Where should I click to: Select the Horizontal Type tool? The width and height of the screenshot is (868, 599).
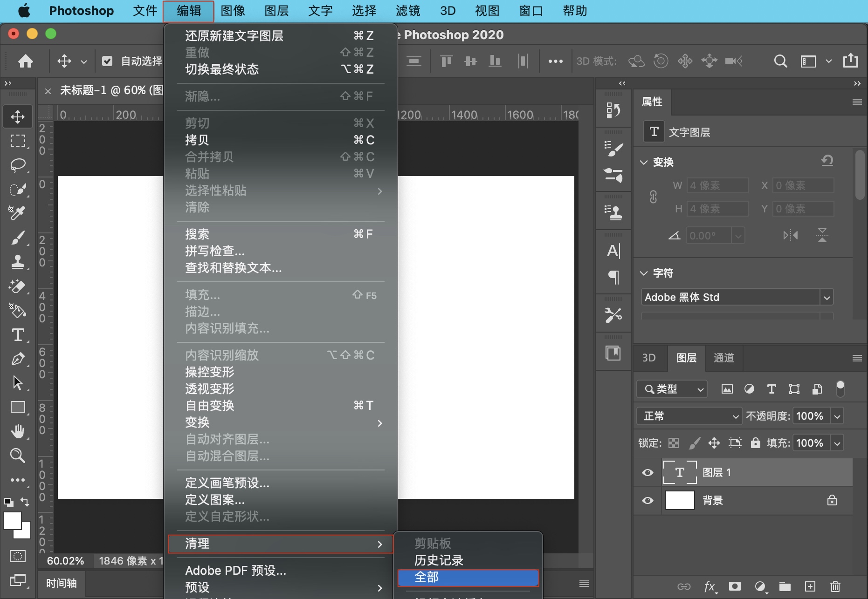pyautogui.click(x=18, y=335)
